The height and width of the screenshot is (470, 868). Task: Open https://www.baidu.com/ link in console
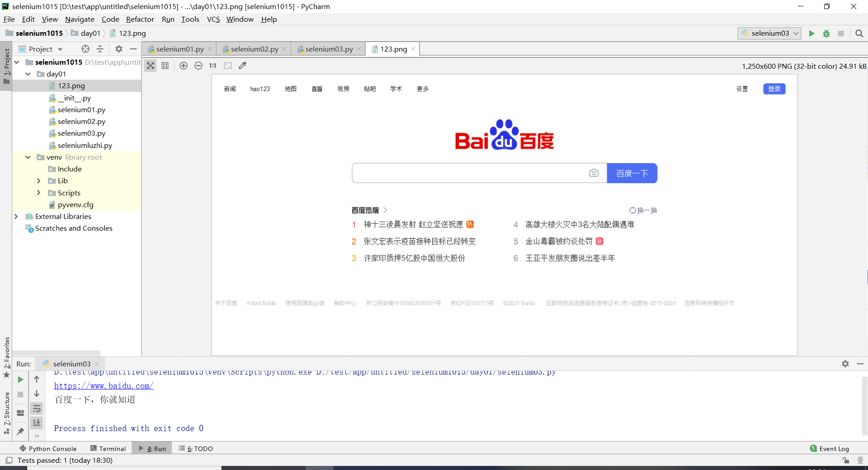pos(104,386)
